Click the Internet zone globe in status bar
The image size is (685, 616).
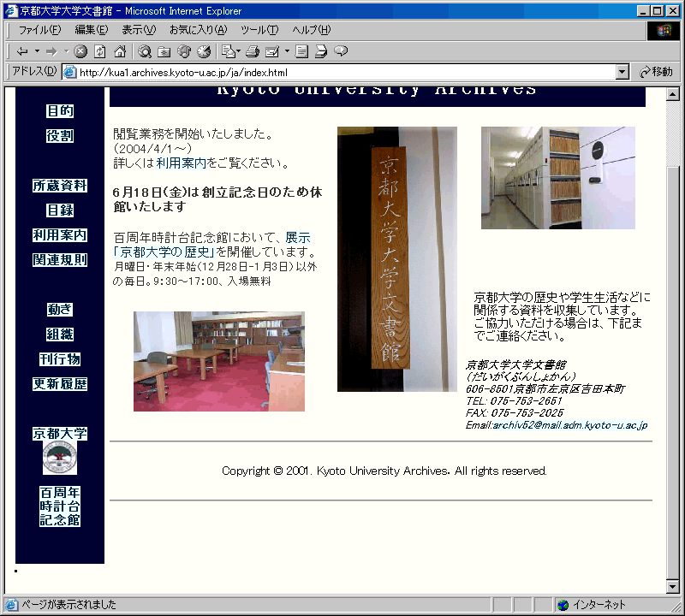[x=563, y=605]
